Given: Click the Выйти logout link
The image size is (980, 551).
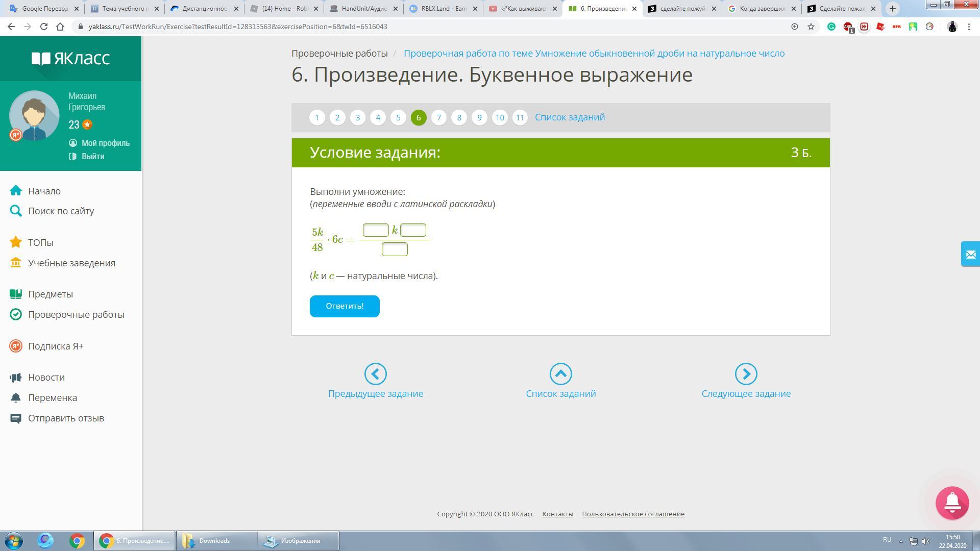Looking at the screenshot, I should [92, 156].
